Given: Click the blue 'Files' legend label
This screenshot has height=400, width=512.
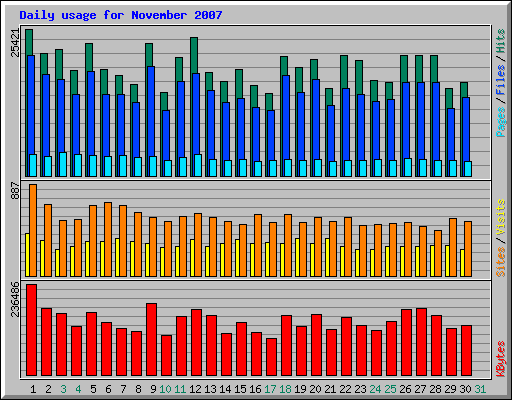Looking at the screenshot, I should (501, 79).
